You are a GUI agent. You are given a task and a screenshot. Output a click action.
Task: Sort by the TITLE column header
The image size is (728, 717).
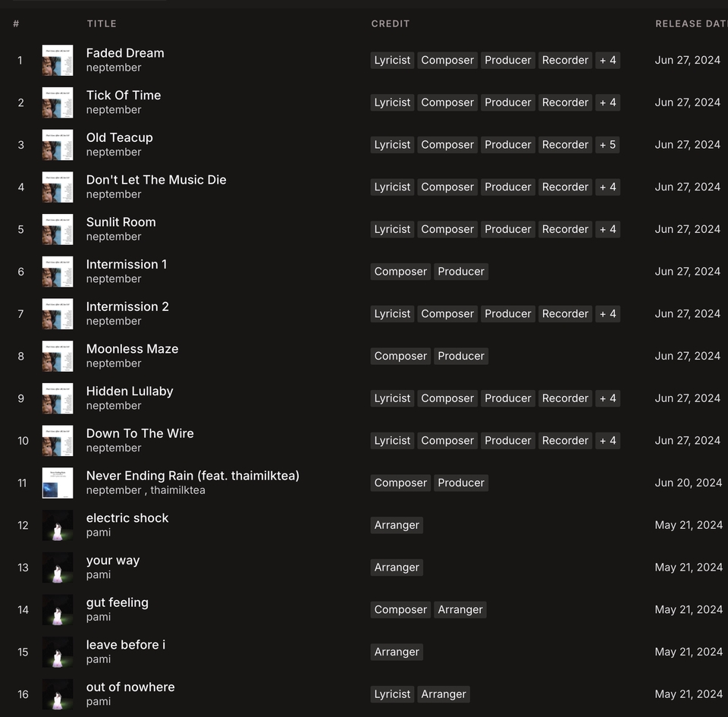click(x=101, y=24)
